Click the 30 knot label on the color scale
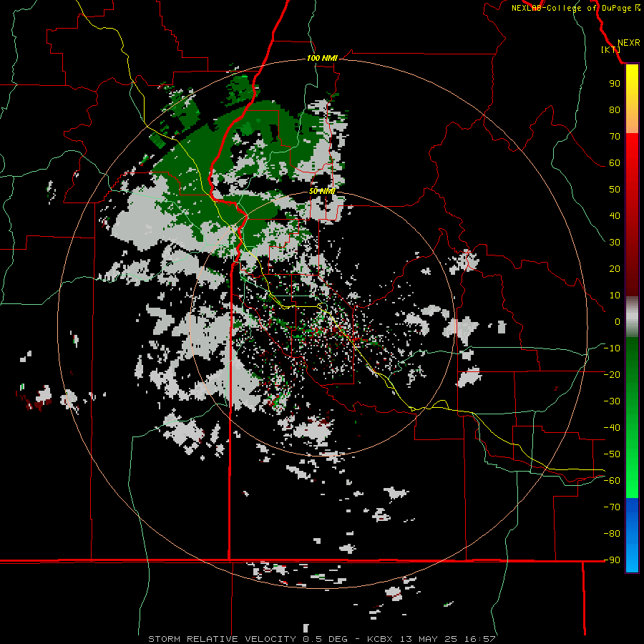Viewport: 644px width, 644px height. [x=615, y=243]
